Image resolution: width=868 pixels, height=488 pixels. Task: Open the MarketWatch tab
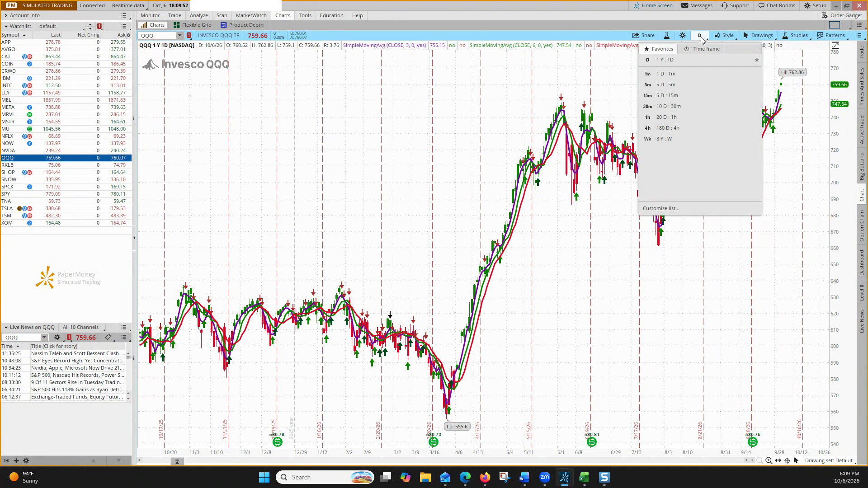(251, 15)
